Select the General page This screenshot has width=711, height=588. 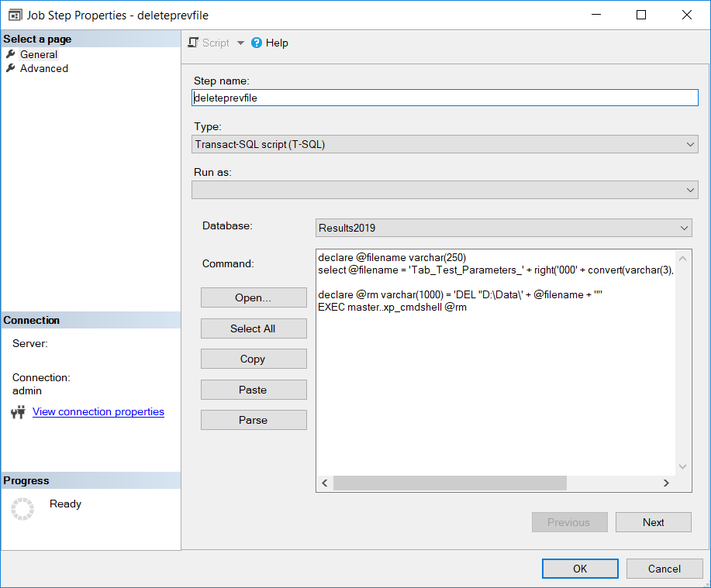click(38, 53)
